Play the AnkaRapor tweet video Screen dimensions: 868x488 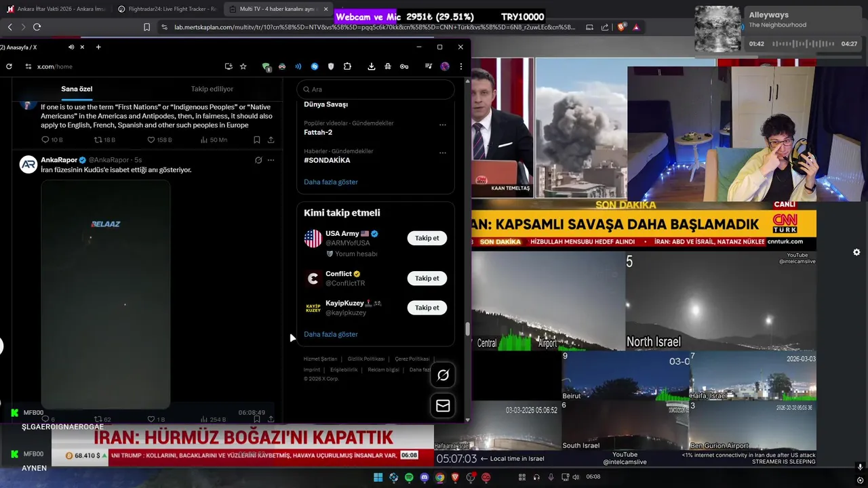point(106,293)
